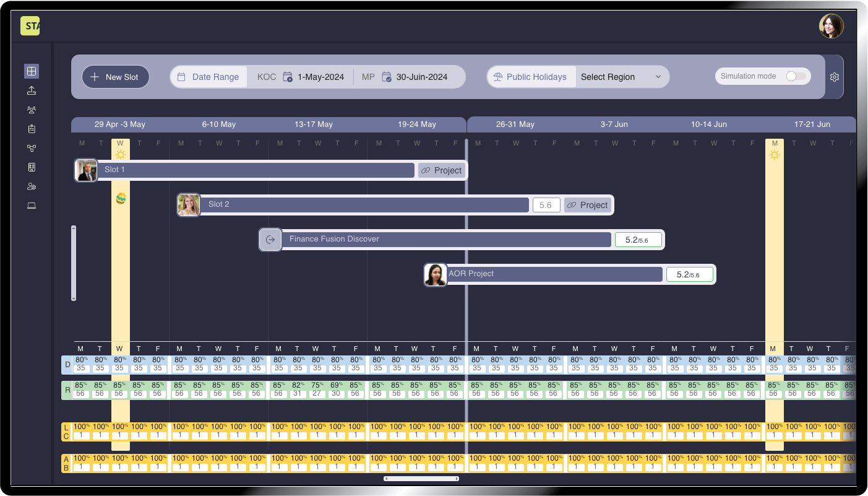Click the laptop icon in sidebar

32,206
